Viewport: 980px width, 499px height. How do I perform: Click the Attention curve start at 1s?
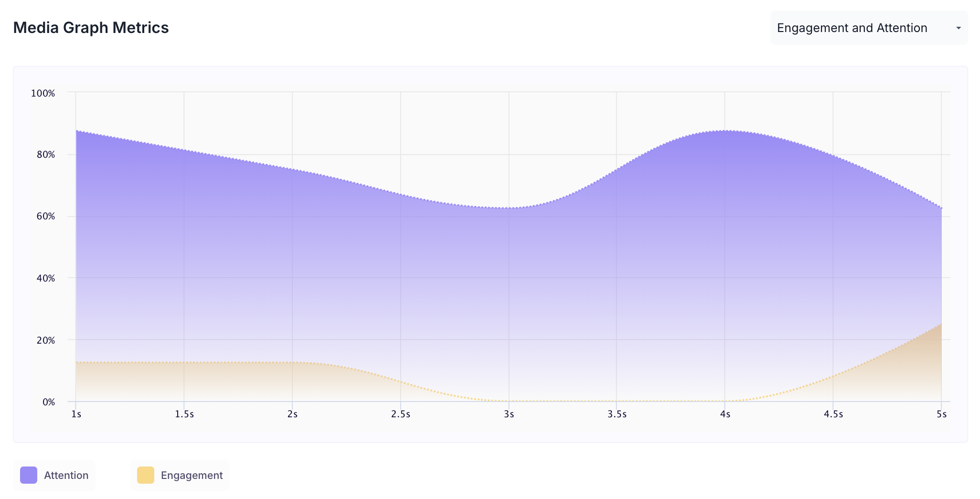(x=76, y=131)
